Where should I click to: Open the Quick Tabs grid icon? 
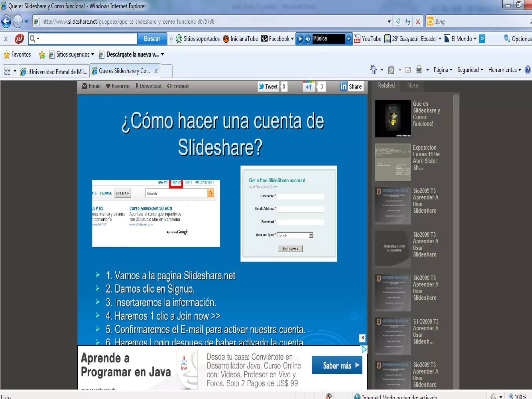[8, 71]
